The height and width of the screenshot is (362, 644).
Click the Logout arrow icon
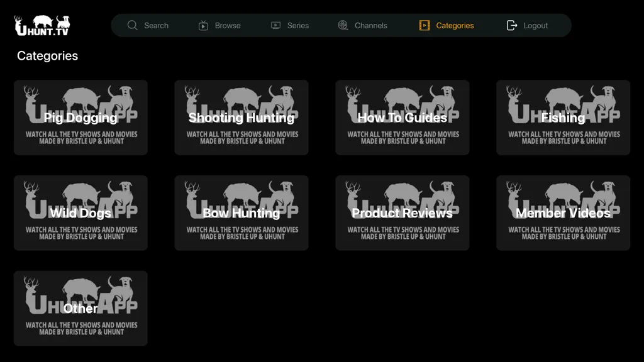512,25
